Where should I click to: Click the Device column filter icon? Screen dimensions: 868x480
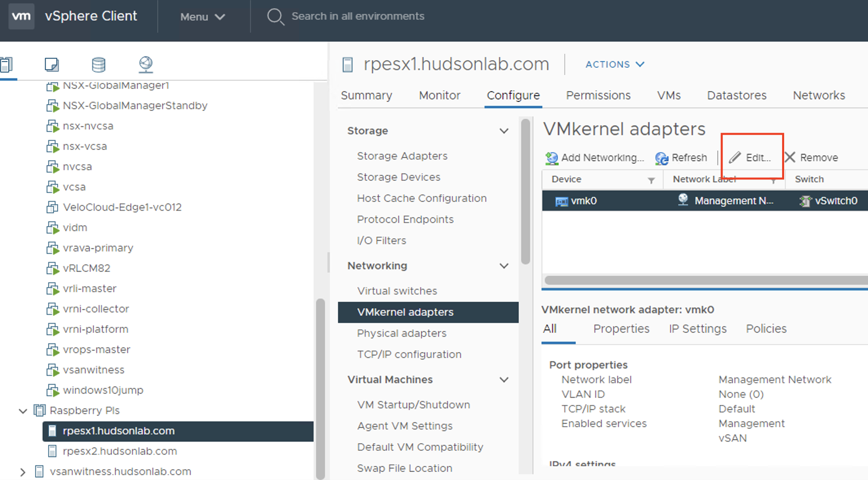click(x=651, y=180)
